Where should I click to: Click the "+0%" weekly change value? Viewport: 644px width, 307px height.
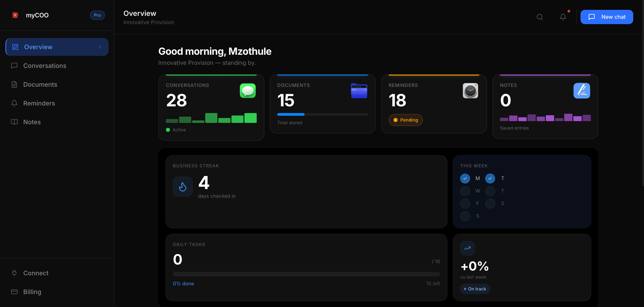(x=475, y=266)
